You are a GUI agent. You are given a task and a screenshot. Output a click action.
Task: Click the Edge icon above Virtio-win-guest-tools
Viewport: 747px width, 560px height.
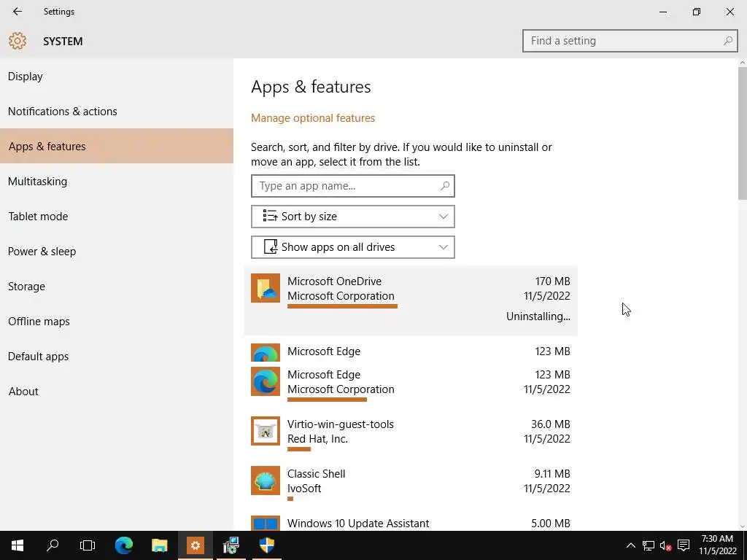click(x=266, y=381)
